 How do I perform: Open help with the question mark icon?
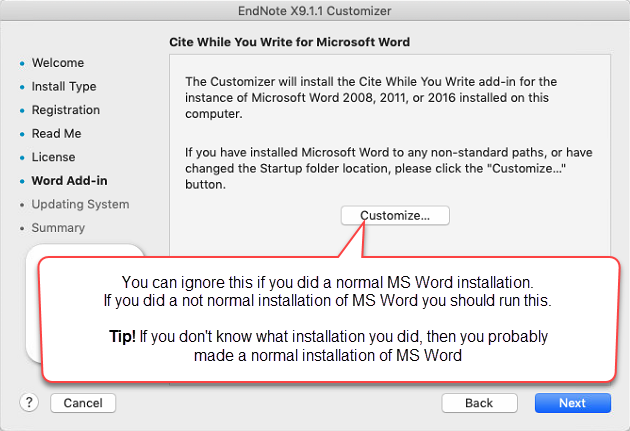[x=29, y=402]
